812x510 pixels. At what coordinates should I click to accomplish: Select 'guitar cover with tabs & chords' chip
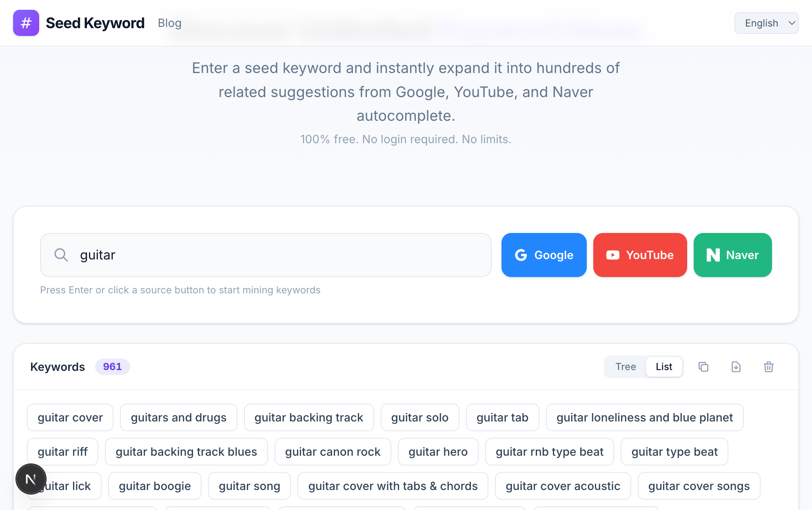point(393,486)
